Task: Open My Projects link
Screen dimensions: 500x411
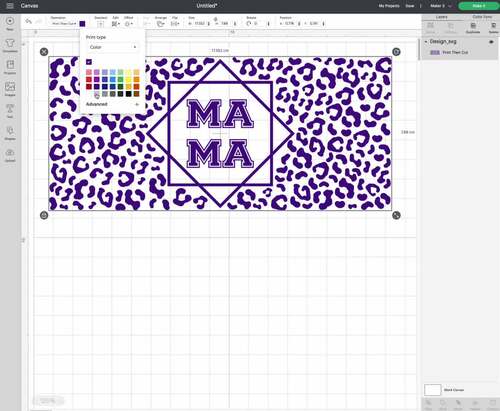Action: point(389,6)
